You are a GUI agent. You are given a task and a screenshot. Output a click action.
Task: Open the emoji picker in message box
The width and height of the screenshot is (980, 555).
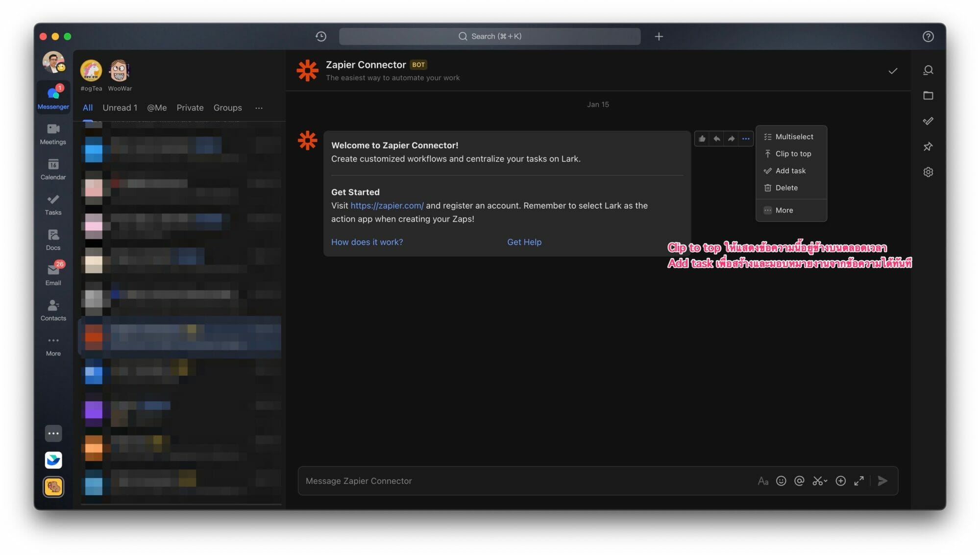[781, 481]
